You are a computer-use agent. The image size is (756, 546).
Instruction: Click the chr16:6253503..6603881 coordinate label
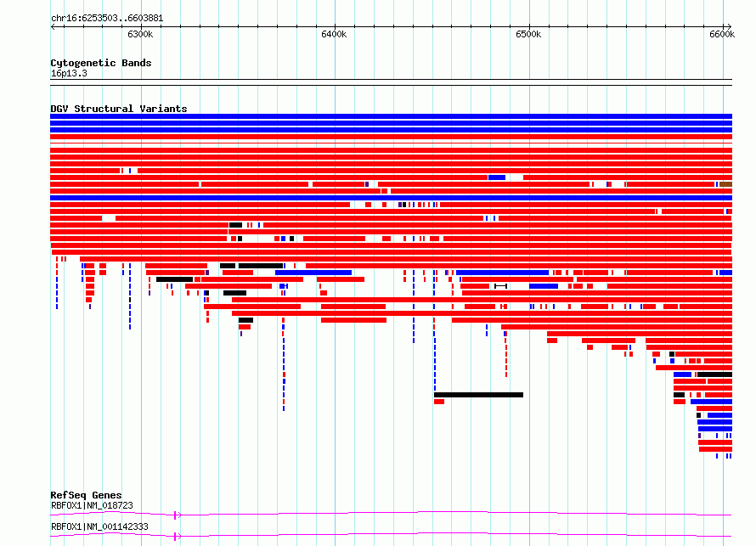click(x=107, y=19)
